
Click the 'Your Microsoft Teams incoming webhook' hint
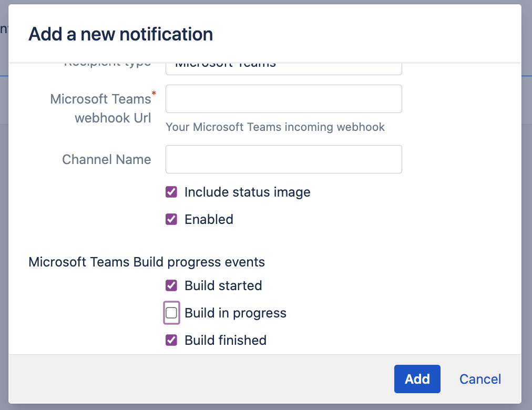(275, 127)
